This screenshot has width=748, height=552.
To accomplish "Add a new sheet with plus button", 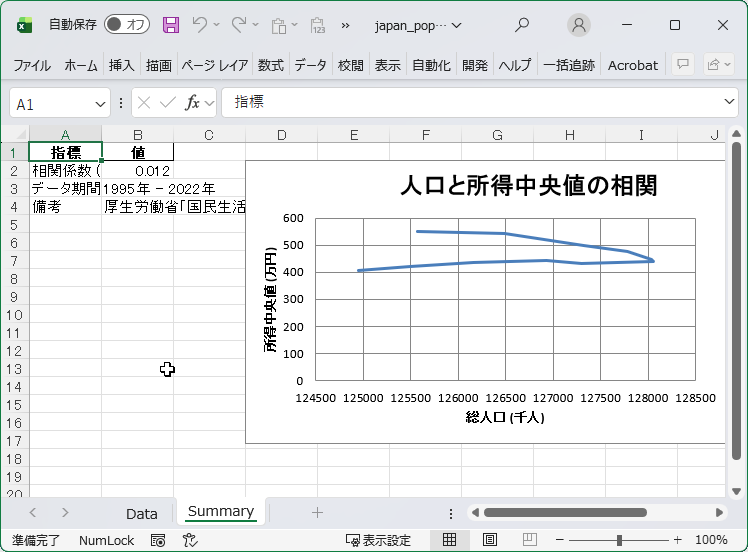I will 317,513.
